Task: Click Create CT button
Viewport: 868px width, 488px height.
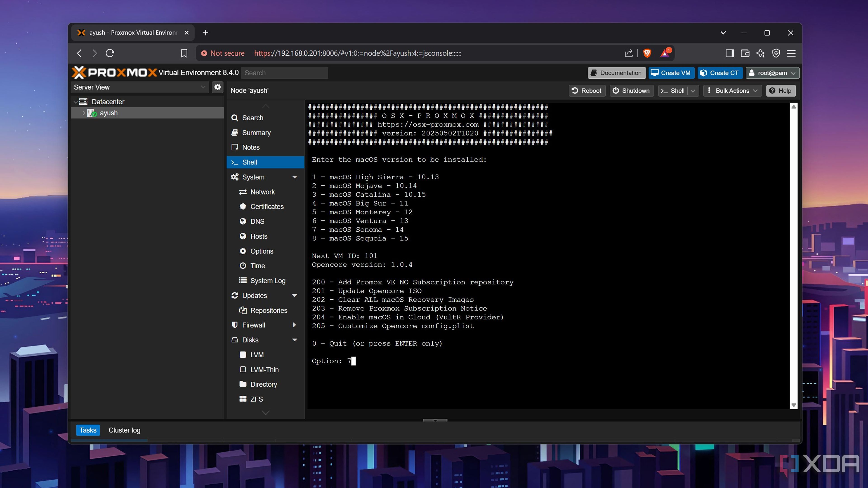Action: [x=720, y=73]
